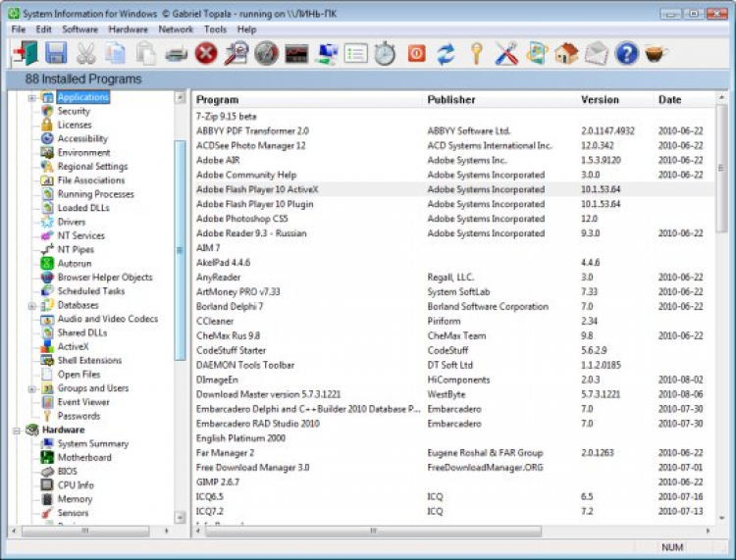Click the red X stop icon
Screen dimensions: 736x560
pos(206,54)
